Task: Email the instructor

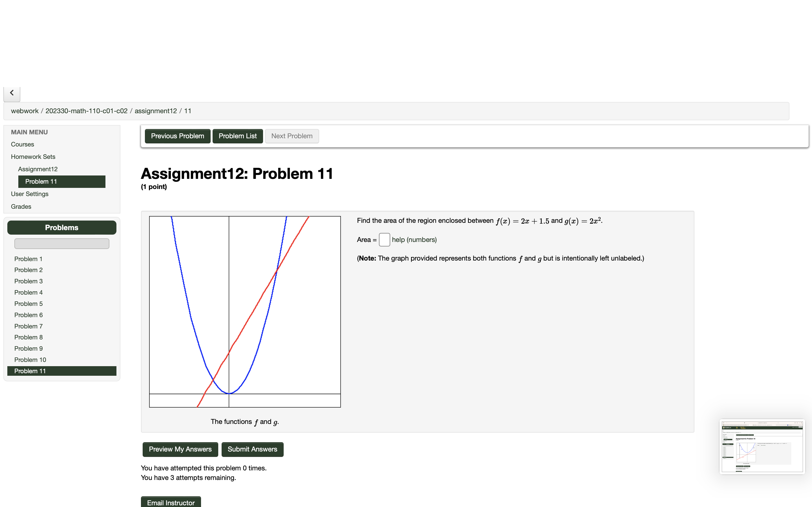Action: click(x=171, y=503)
